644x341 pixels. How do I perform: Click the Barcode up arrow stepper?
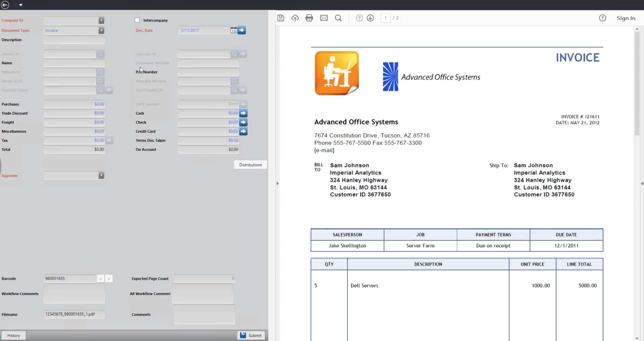click(100, 278)
